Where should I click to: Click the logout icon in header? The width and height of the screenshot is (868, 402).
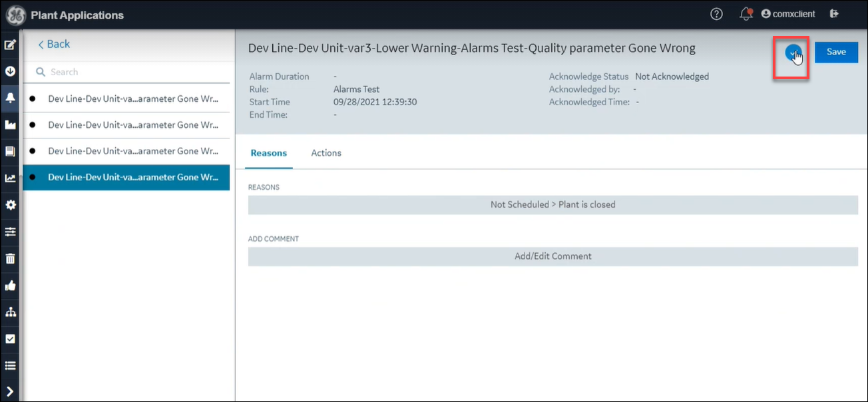coord(834,14)
